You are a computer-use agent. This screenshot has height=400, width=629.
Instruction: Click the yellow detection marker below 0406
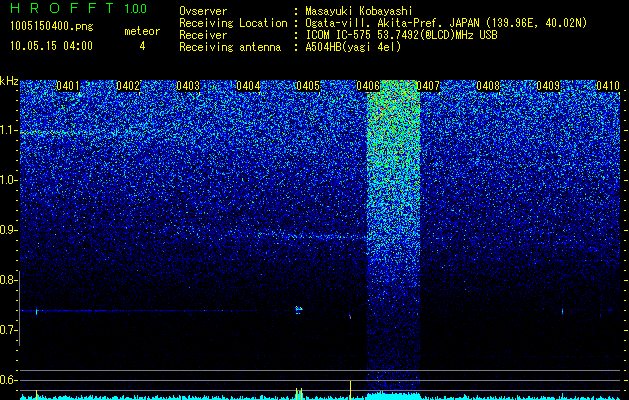pos(351,390)
